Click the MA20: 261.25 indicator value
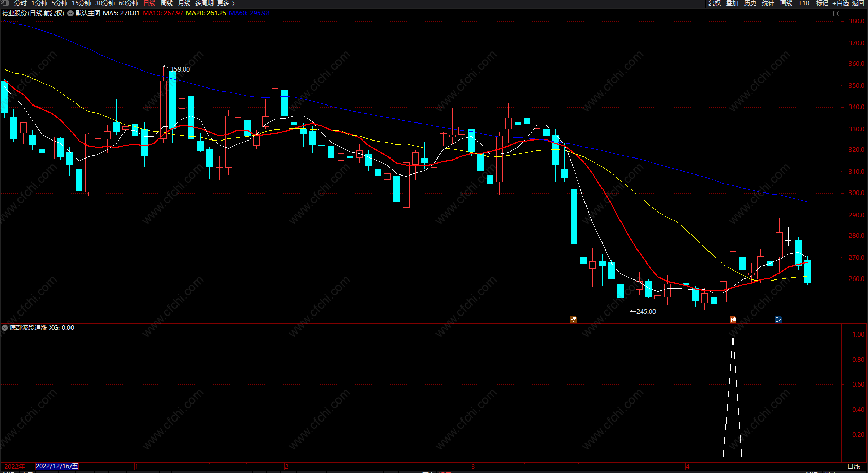The width and height of the screenshot is (868, 473). [206, 13]
